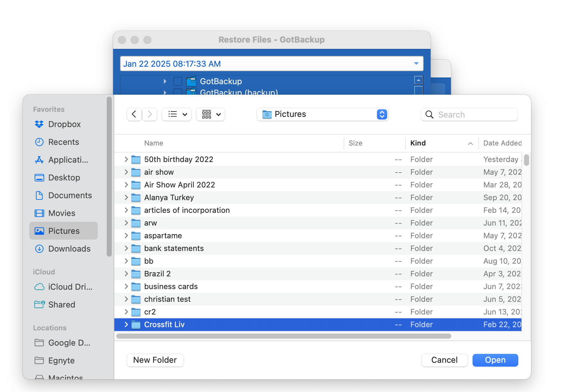Click the Search input field
This screenshot has width=571, height=392.
coord(469,115)
